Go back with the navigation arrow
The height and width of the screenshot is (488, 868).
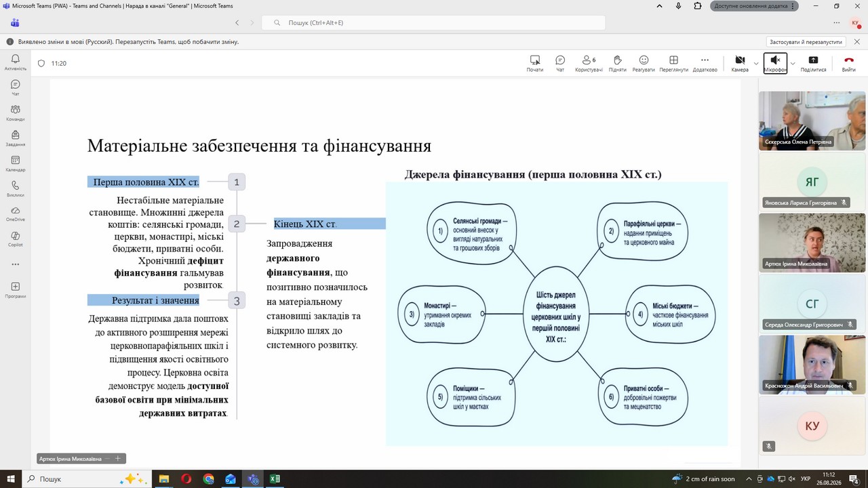point(237,22)
